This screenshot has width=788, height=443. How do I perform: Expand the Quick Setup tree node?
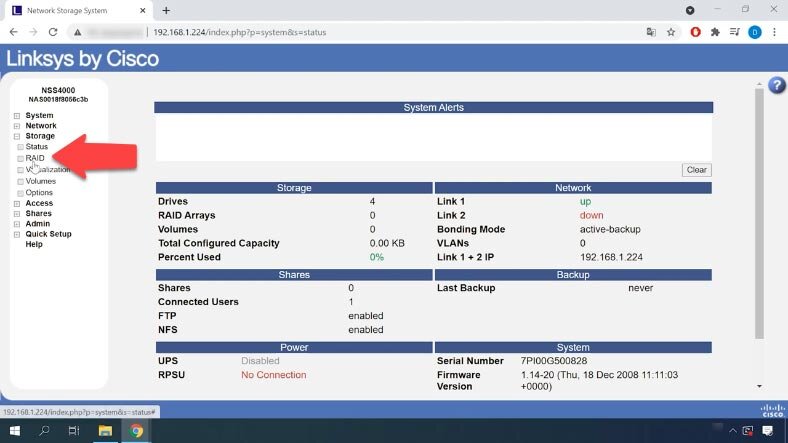(17, 234)
